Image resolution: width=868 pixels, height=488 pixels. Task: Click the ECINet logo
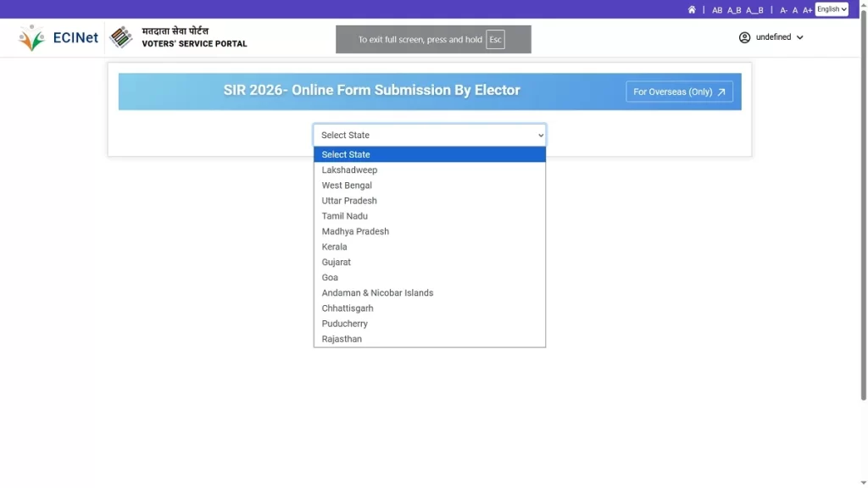(x=58, y=38)
